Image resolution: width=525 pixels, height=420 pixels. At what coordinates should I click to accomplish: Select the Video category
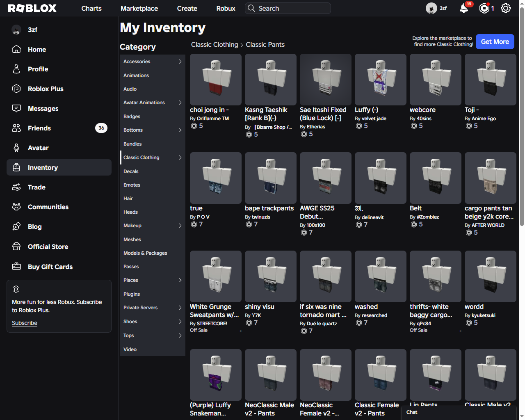coord(153,349)
